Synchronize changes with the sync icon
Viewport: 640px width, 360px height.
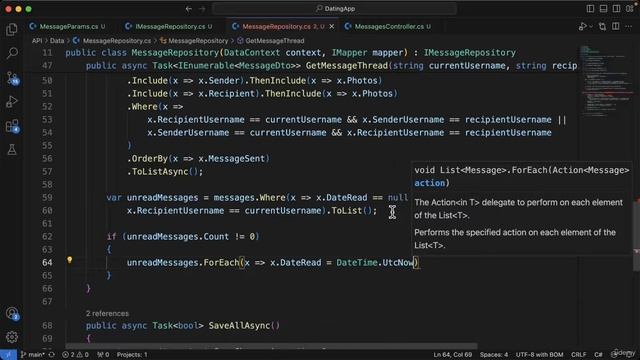[x=51, y=355]
